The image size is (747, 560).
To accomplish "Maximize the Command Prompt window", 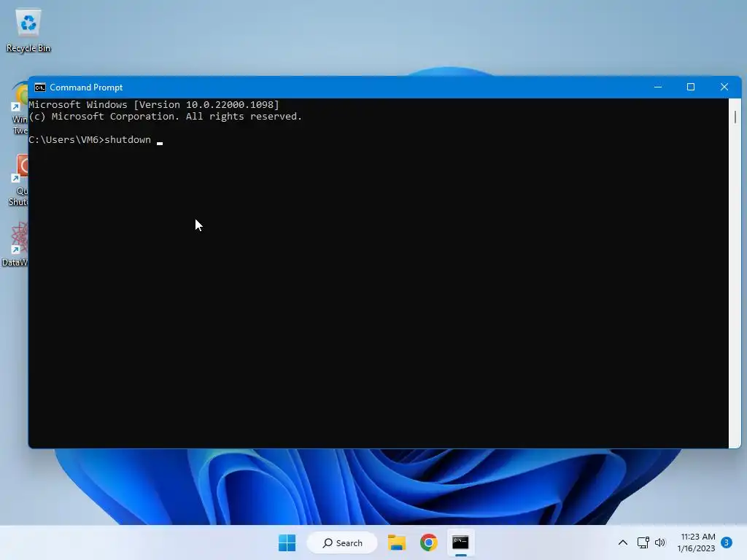I will pyautogui.click(x=691, y=87).
